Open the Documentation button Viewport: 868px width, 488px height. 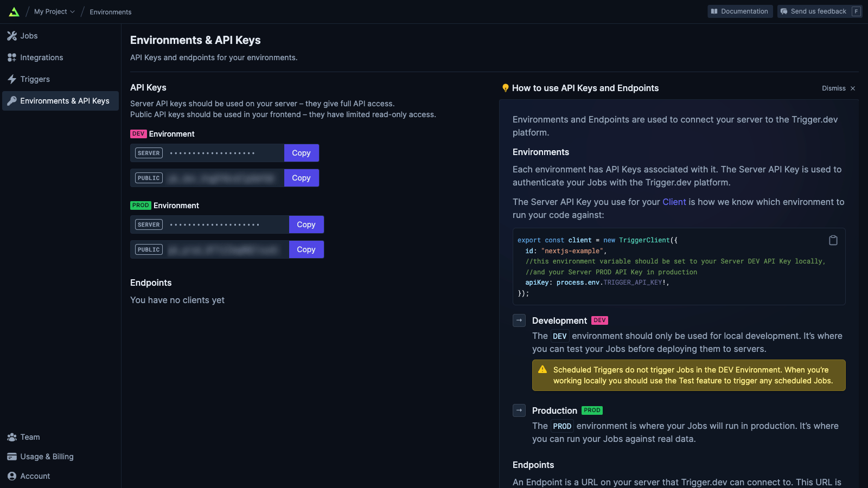[x=740, y=11]
